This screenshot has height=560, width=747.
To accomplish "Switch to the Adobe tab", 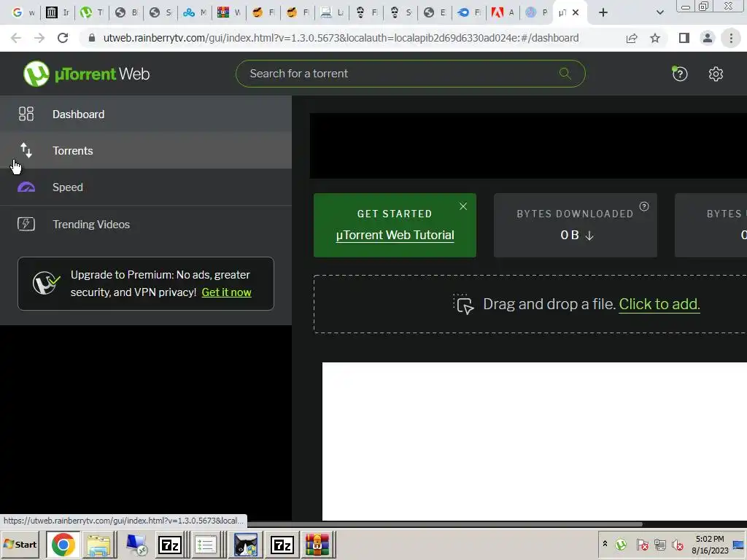I will click(503, 12).
